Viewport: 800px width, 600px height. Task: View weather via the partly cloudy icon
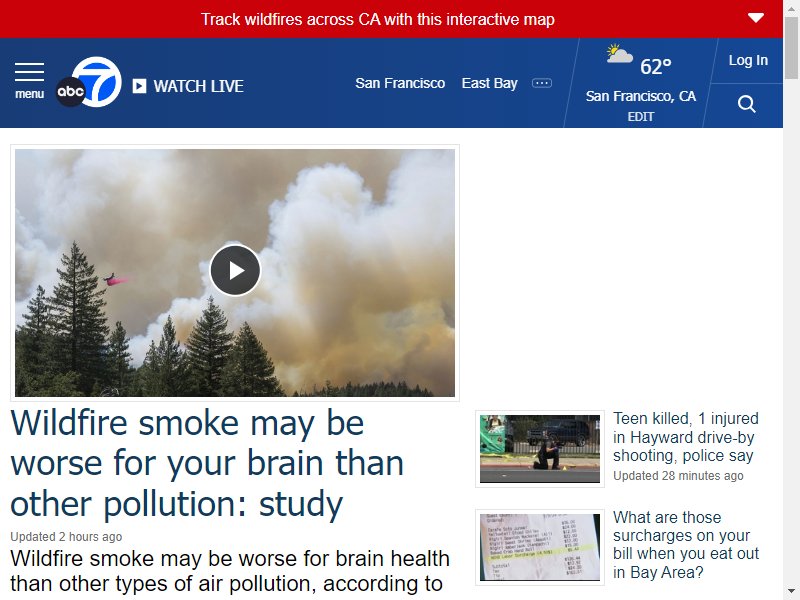(x=619, y=54)
